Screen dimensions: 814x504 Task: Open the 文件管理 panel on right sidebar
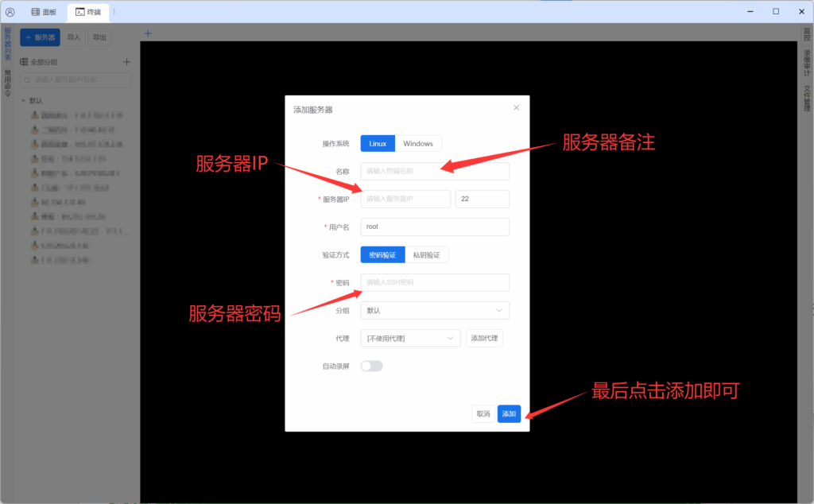pyautogui.click(x=807, y=98)
